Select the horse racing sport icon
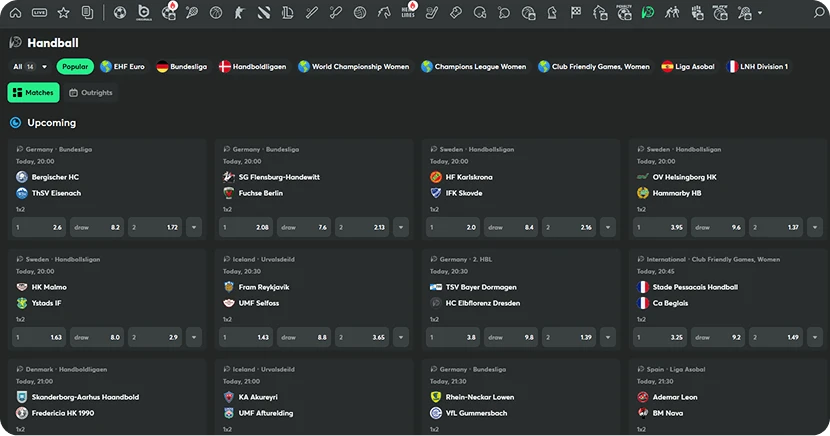This screenshot has width=830, height=436. tap(386, 13)
